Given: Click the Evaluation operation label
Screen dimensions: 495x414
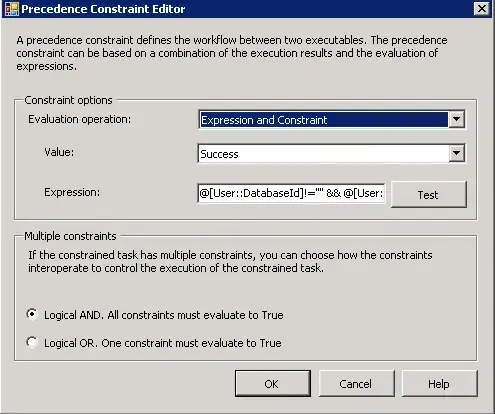Looking at the screenshot, I should point(80,119).
